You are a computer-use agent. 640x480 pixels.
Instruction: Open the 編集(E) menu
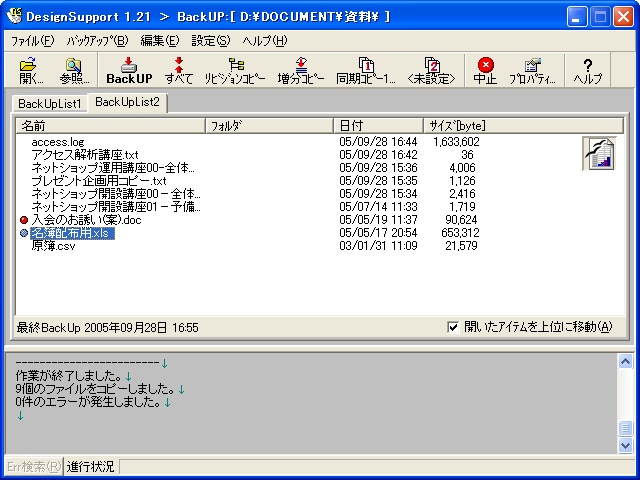pos(160,41)
